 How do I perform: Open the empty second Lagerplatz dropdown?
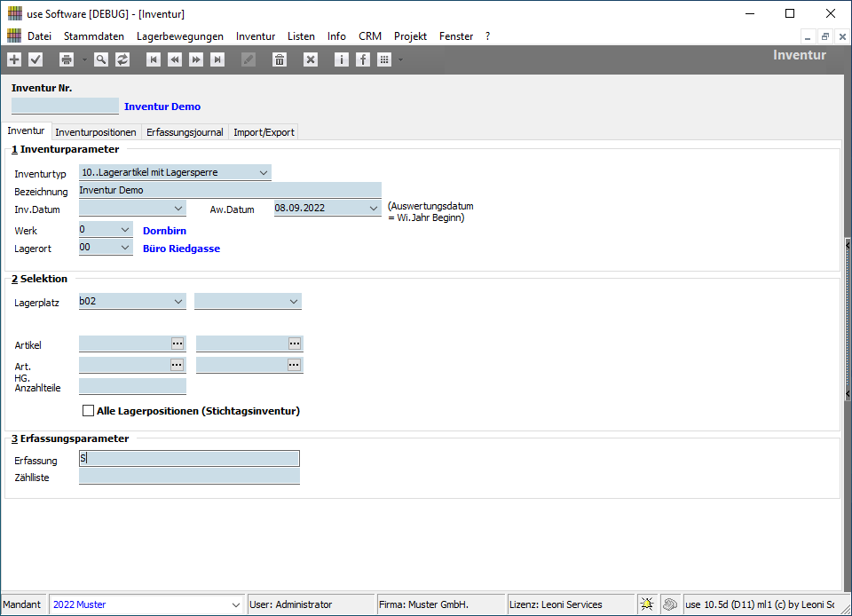[x=294, y=302]
